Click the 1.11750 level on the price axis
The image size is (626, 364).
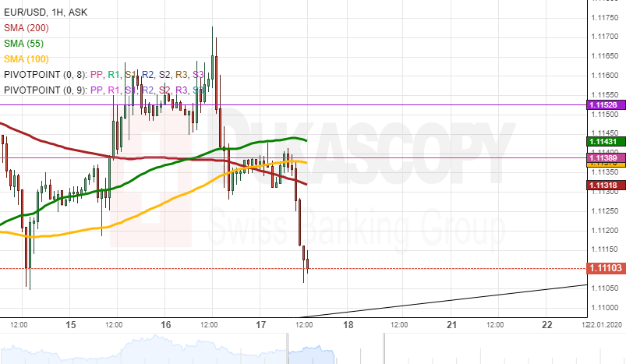tap(604, 36)
